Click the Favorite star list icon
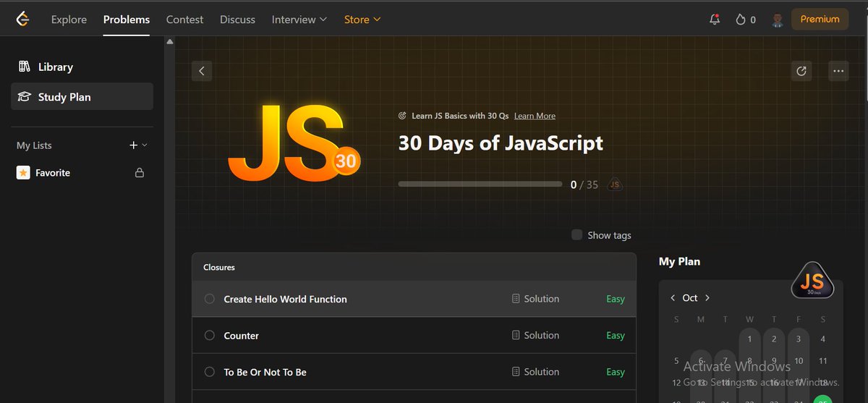Viewport: 868px width, 403px height. [23, 173]
